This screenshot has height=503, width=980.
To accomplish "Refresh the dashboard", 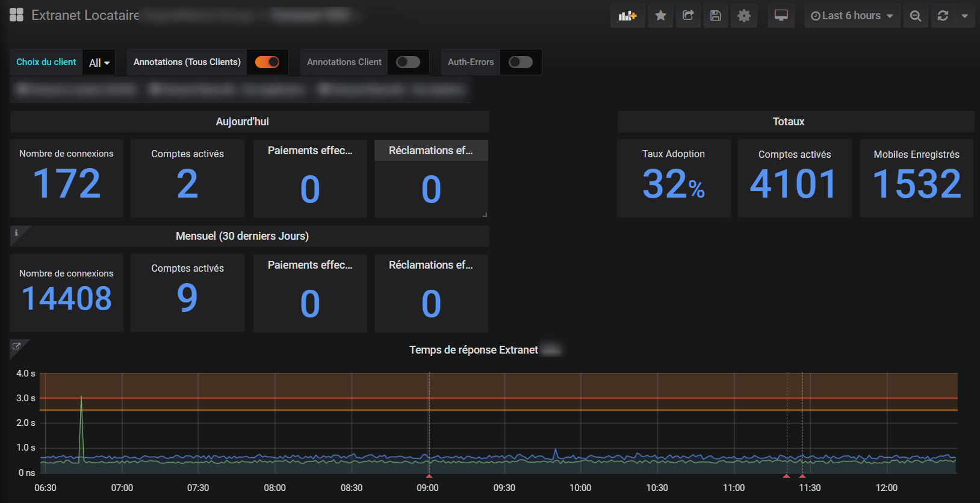I will point(943,16).
